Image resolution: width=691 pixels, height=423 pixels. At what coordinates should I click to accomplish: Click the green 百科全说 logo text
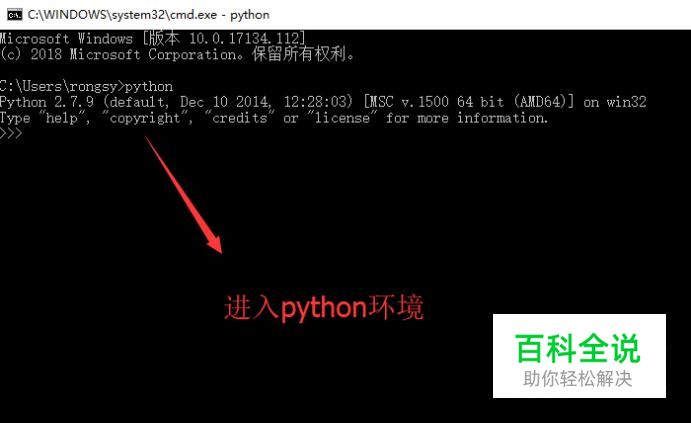click(578, 349)
